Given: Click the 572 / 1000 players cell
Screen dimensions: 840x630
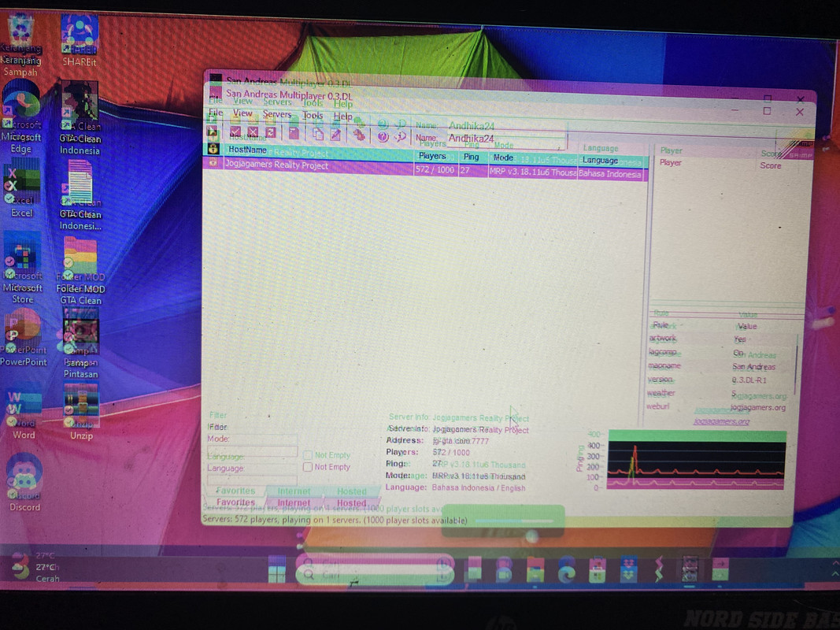Looking at the screenshot, I should 435,170.
